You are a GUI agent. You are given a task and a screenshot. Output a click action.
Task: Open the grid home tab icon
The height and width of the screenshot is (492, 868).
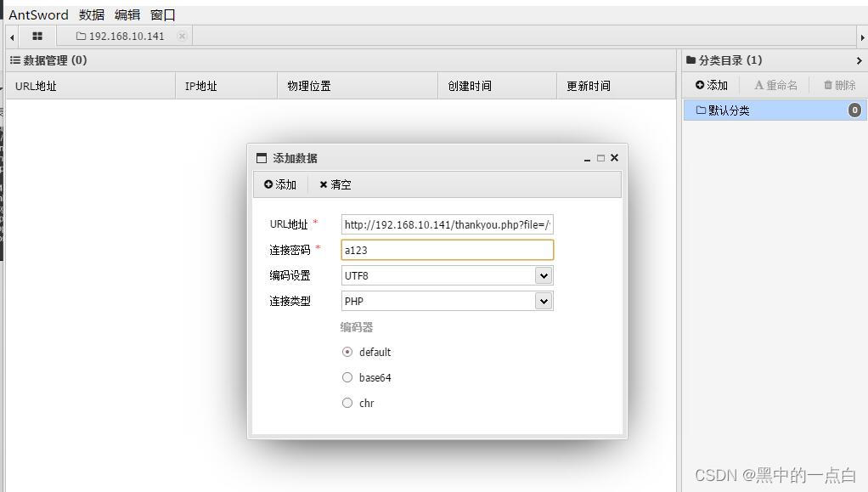[x=37, y=36]
